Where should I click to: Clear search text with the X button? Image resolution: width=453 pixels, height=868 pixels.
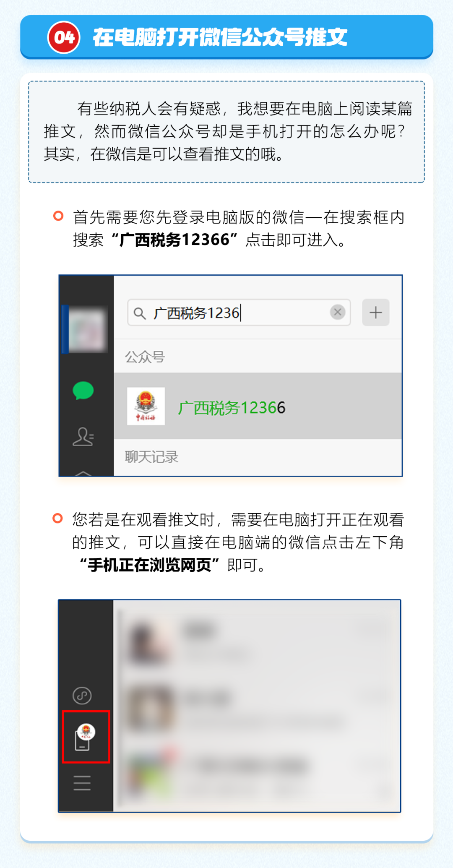(337, 312)
